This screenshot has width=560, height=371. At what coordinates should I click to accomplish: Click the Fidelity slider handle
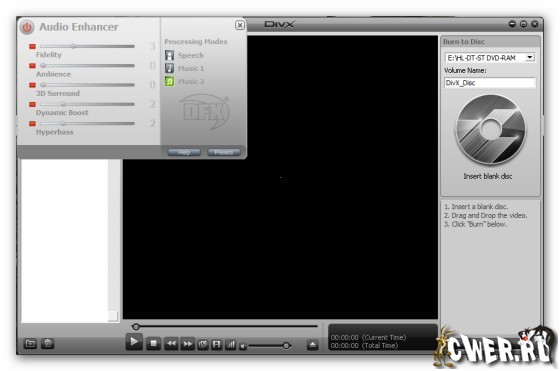73,46
